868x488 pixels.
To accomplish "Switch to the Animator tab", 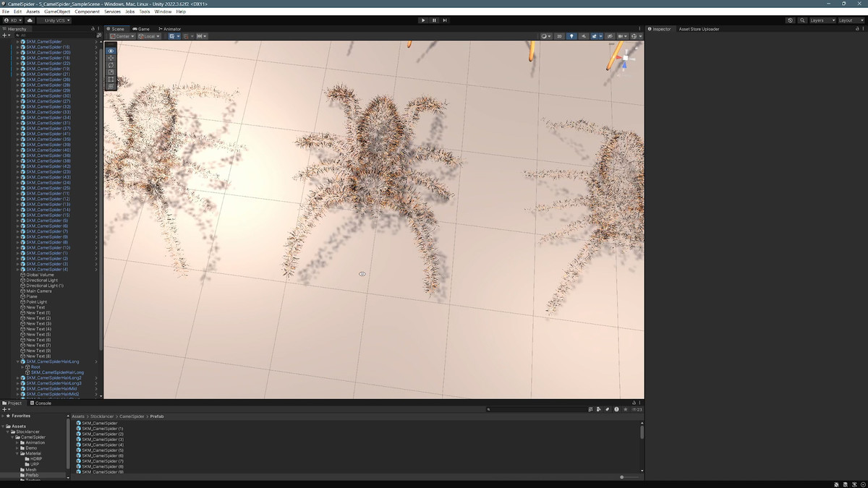I will click(x=169, y=29).
